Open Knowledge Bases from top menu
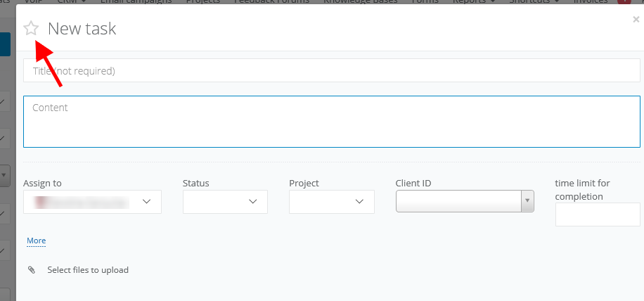644x301 pixels. (360, 2)
